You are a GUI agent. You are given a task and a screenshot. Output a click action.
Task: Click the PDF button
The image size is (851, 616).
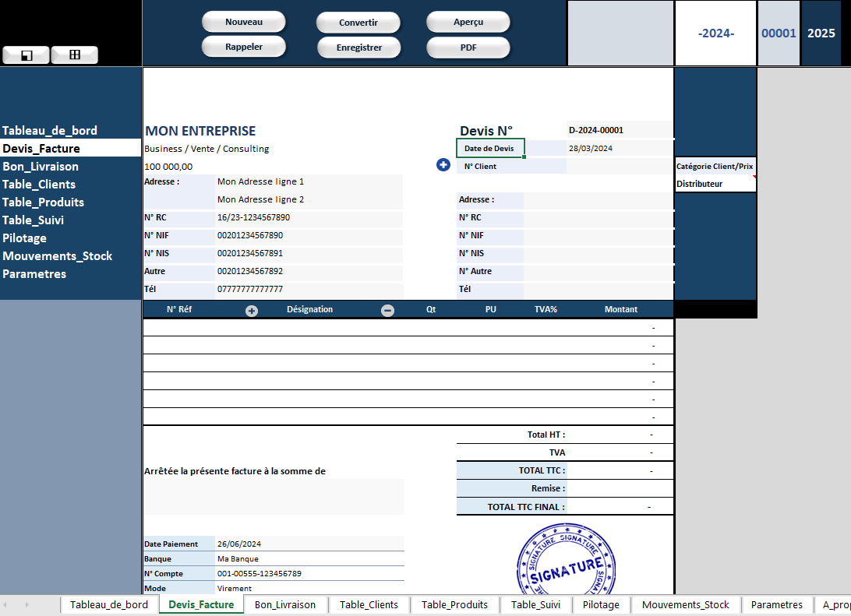tap(468, 48)
